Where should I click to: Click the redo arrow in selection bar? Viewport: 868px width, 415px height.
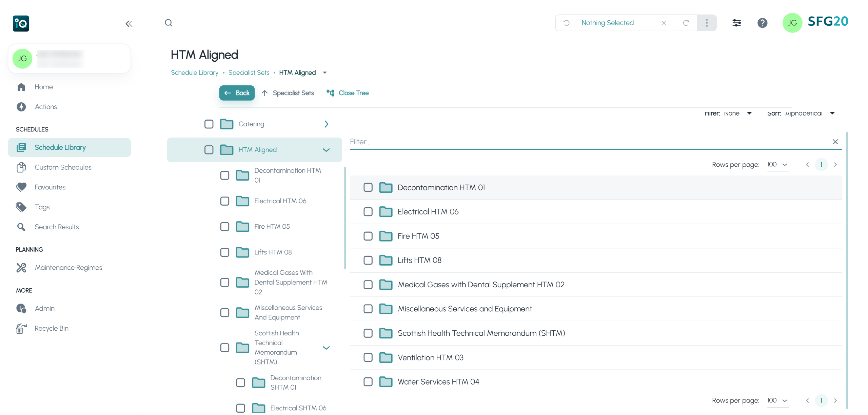[686, 23]
